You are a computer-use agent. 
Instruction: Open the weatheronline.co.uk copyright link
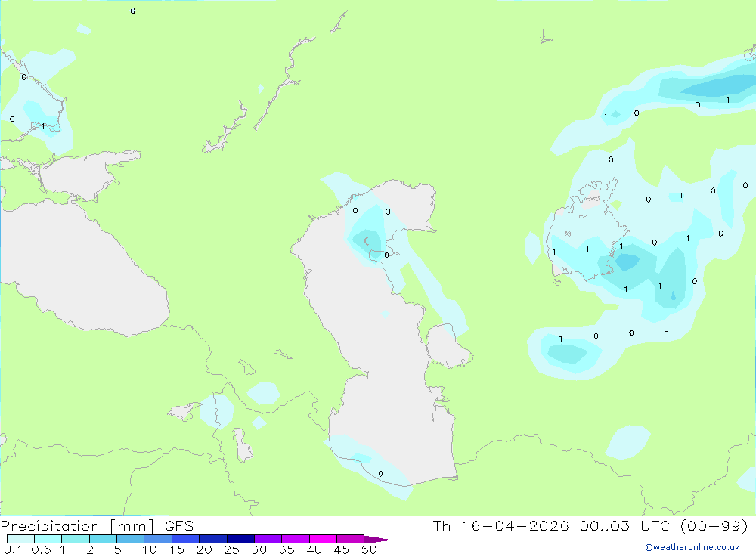pos(692,547)
